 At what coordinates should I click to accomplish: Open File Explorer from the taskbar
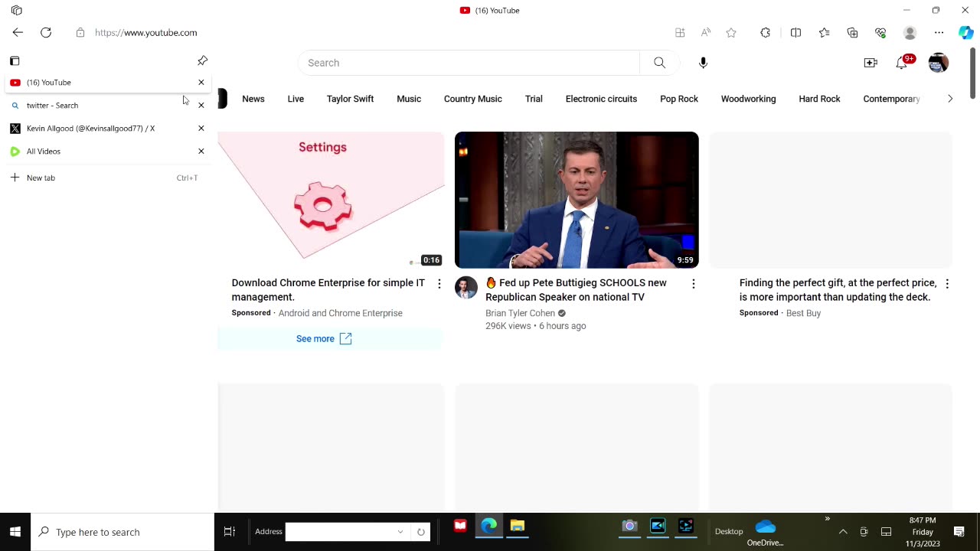(518, 526)
